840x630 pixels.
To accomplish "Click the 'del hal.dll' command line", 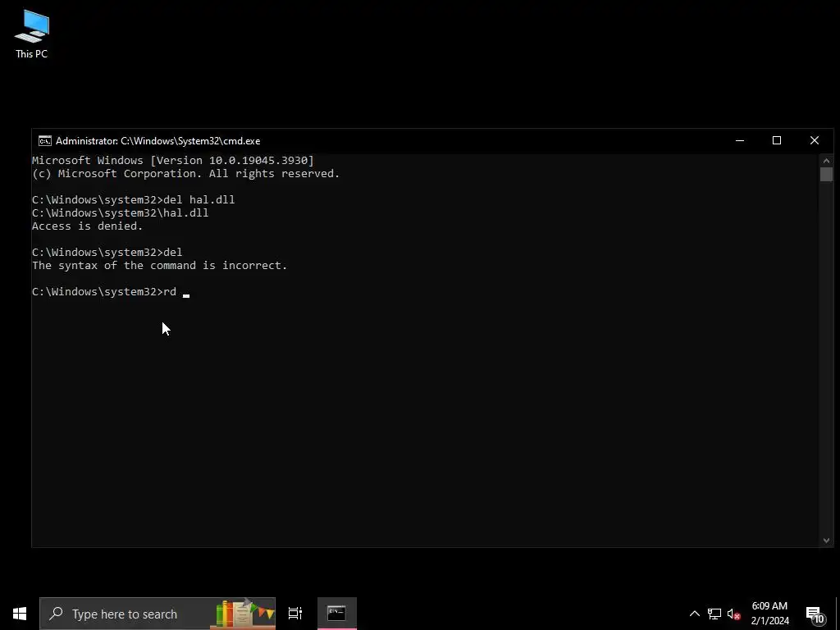I will pyautogui.click(x=134, y=200).
